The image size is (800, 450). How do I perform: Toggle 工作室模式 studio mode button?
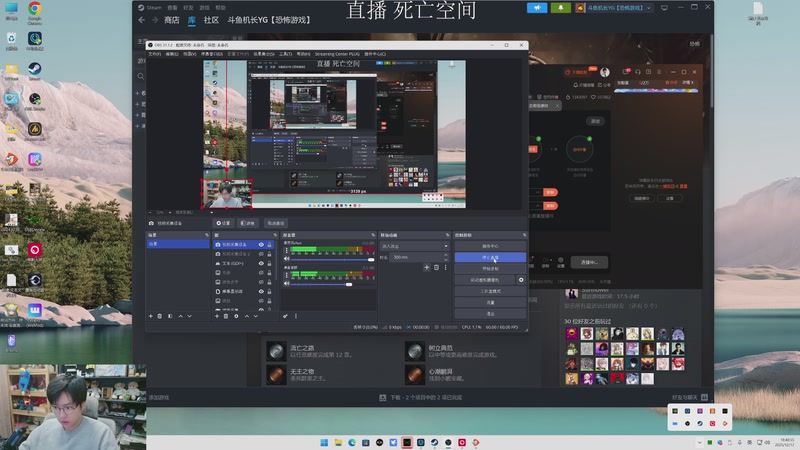pos(490,291)
